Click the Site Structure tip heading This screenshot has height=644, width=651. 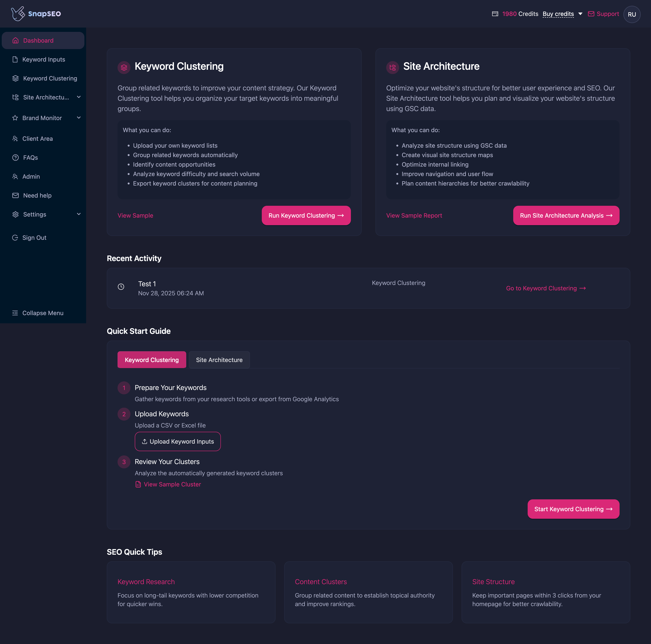pos(493,582)
